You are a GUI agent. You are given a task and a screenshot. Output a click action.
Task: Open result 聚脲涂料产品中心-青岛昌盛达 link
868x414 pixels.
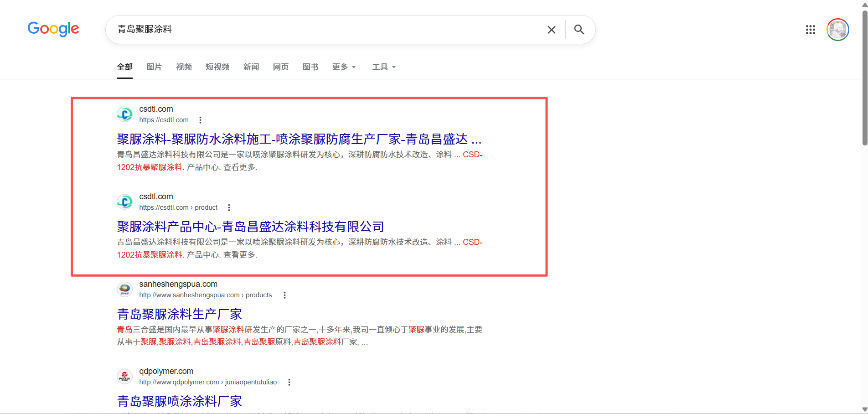point(250,227)
